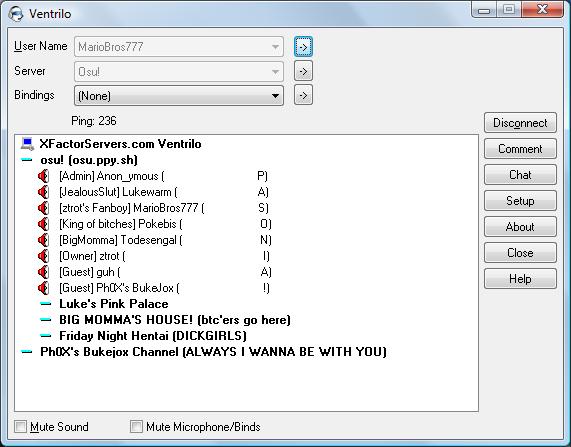
Task: Open the Setup button
Action: coord(520,201)
